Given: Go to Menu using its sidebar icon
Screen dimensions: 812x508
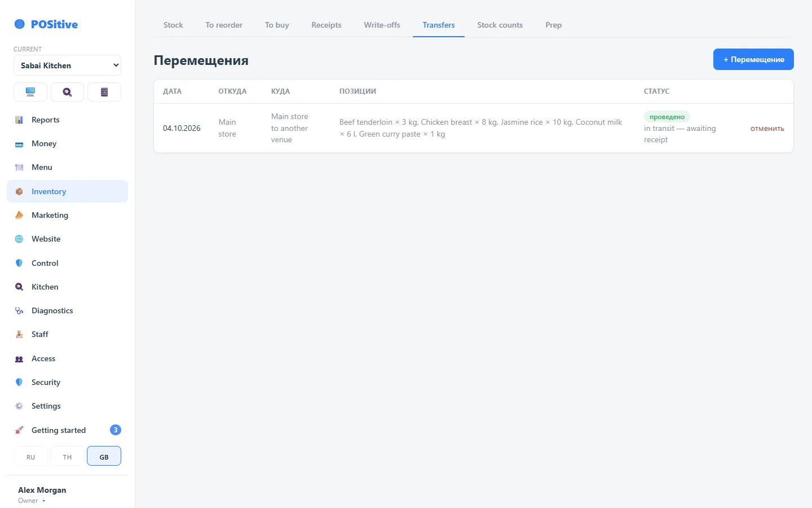Looking at the screenshot, I should (x=19, y=168).
